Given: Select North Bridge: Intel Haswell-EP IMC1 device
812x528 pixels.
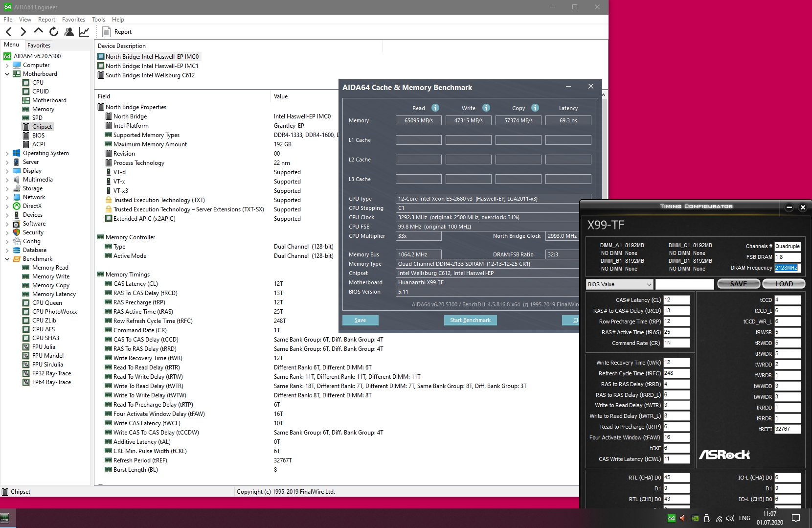Looking at the screenshot, I should 148,66.
